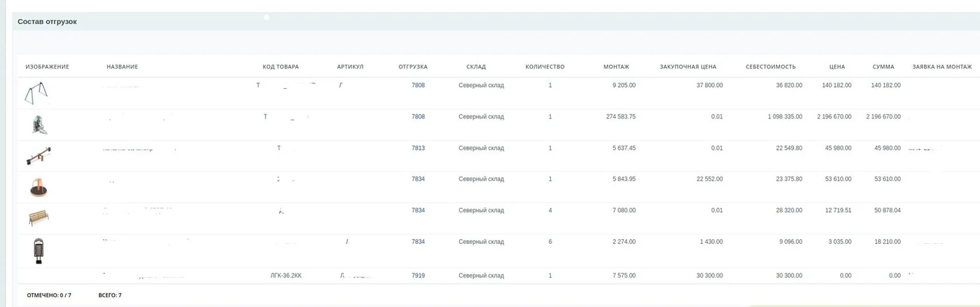Select Северный склад in 7813 row
This screenshot has height=307, width=980.
(x=482, y=149)
